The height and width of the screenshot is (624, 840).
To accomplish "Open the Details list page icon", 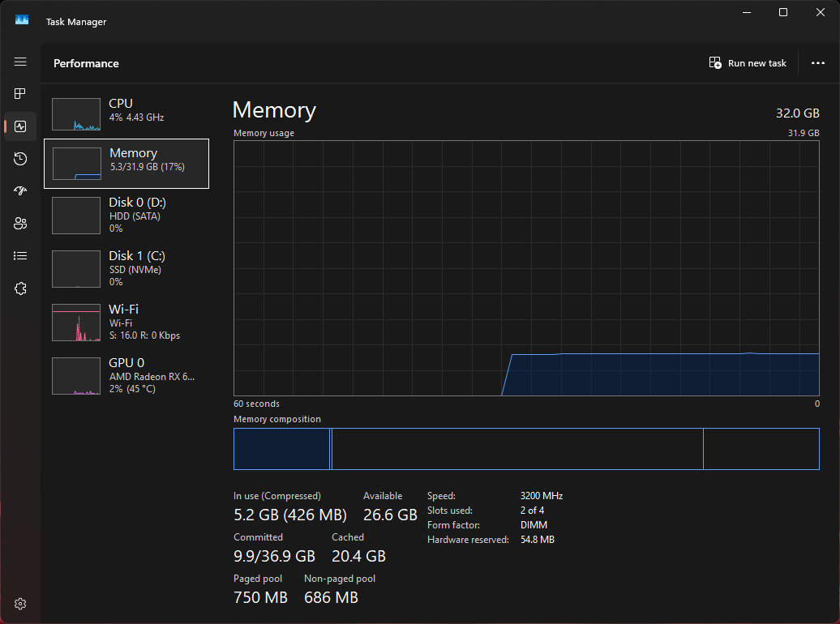I will pos(20,255).
